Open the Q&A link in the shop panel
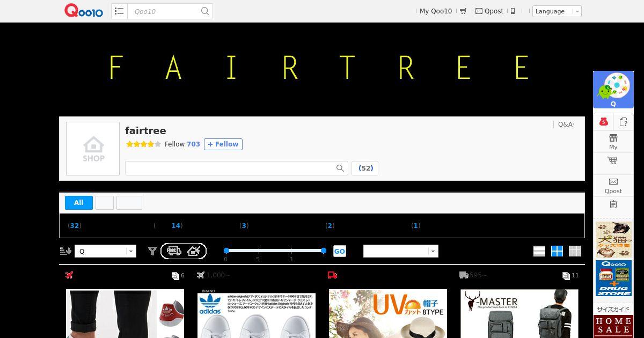 (566, 124)
